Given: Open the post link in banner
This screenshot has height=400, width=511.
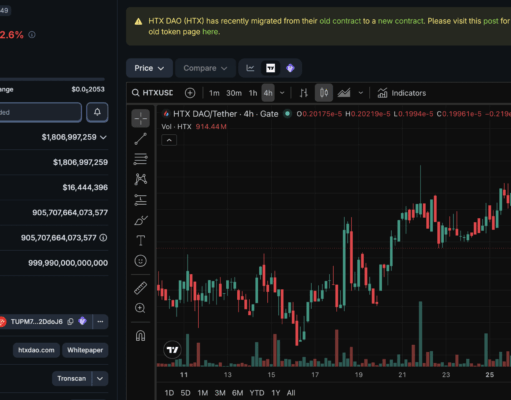Looking at the screenshot, I should [491, 21].
